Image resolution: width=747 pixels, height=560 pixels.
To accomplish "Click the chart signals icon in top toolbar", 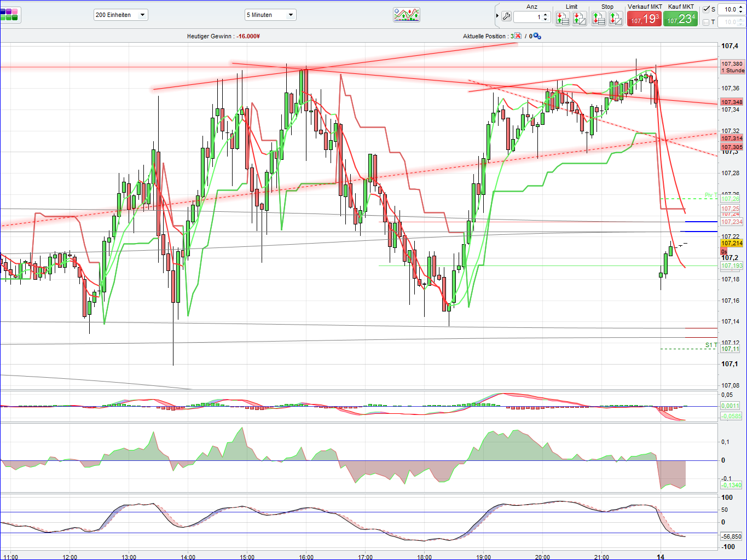I will 407,15.
